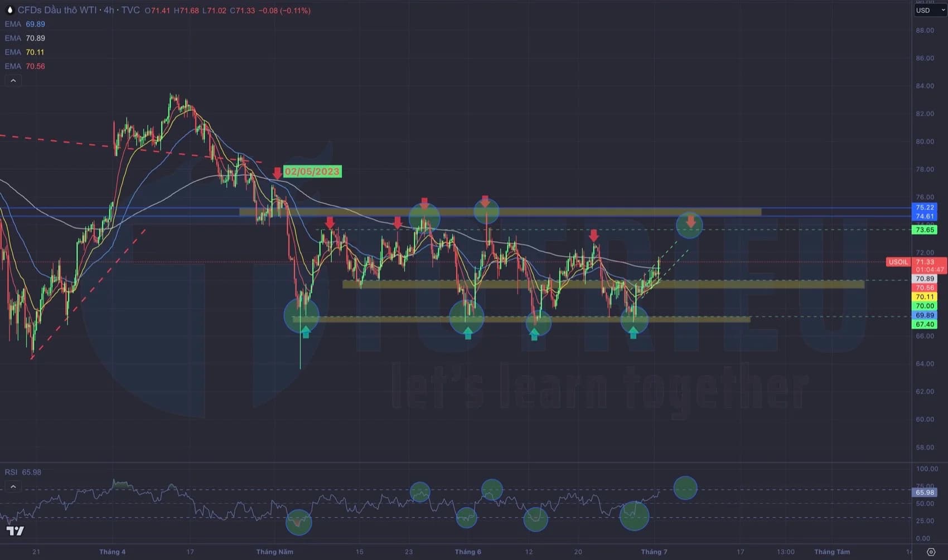Screen dimensions: 948x560
Task: Select teal up arrow under late June low
Action: tap(633, 333)
